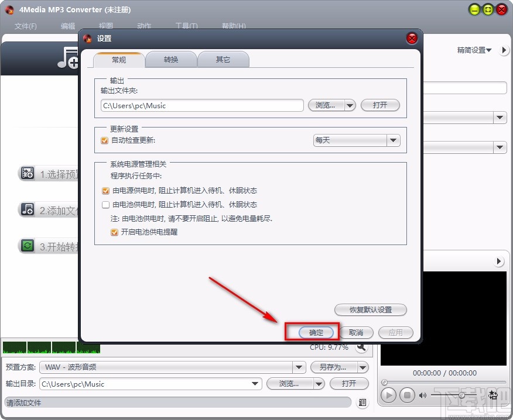513x420 pixels.
Task: Uncheck 开启电池供电提醒 reminder option
Action: point(114,233)
